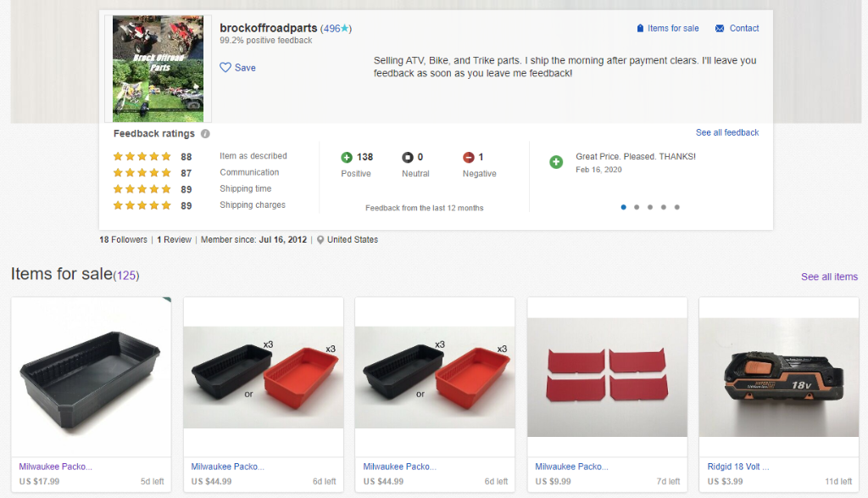Open the Ridgid 18 Volt ... listing title
Viewport: 868px width, 498px height.
point(738,467)
